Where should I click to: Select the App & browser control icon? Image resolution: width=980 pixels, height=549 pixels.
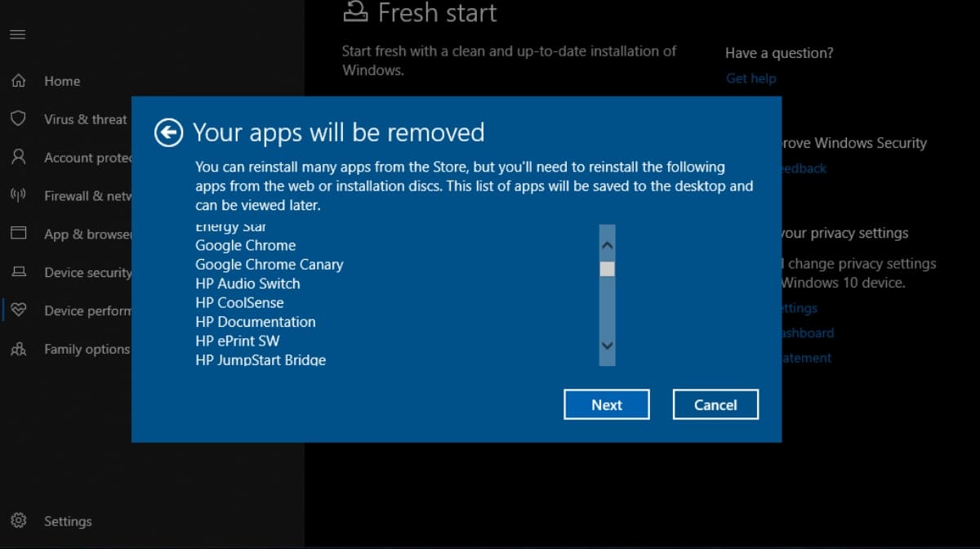[20, 234]
